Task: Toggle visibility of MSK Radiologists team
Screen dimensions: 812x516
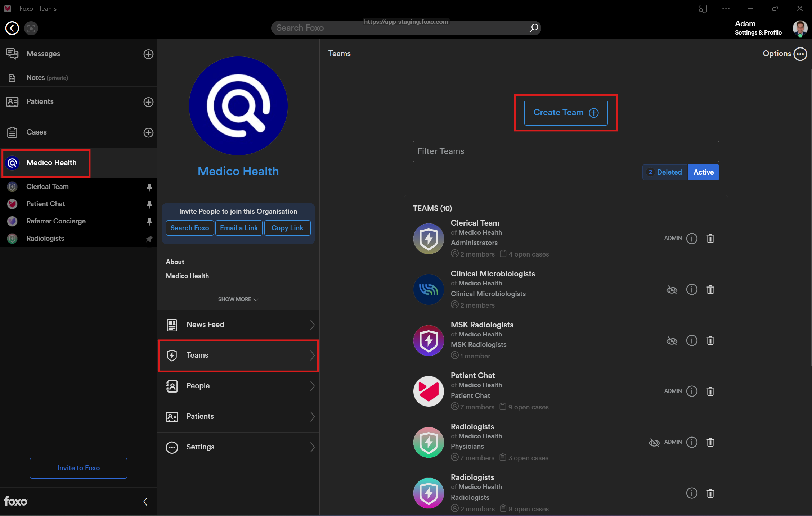Action: (x=672, y=340)
